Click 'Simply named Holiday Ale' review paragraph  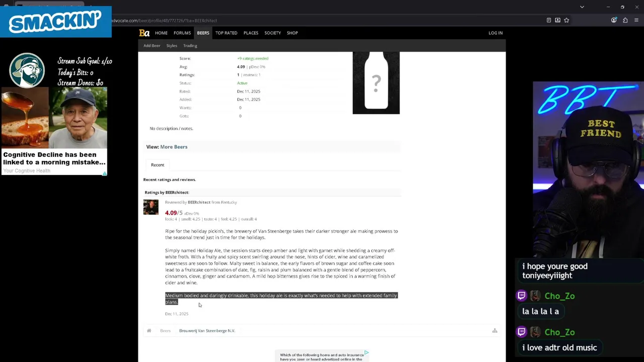pos(280,266)
